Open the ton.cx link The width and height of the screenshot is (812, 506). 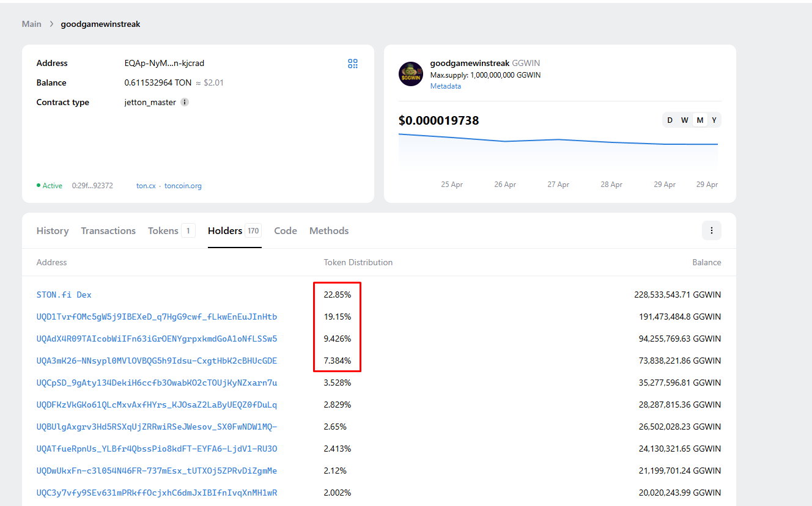(146, 186)
